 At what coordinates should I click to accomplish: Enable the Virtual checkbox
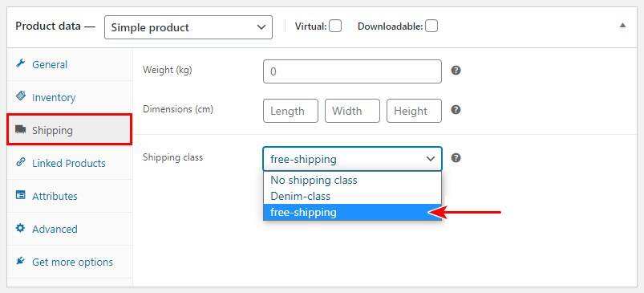tap(335, 26)
